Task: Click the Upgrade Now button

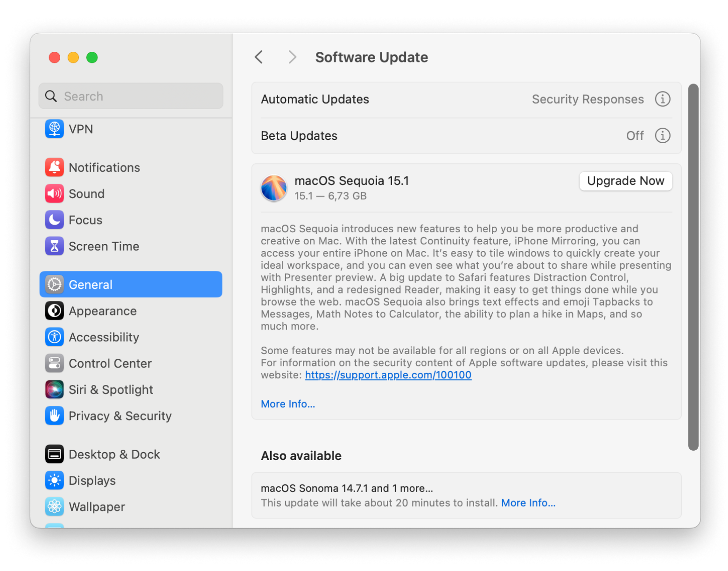Action: point(625,181)
